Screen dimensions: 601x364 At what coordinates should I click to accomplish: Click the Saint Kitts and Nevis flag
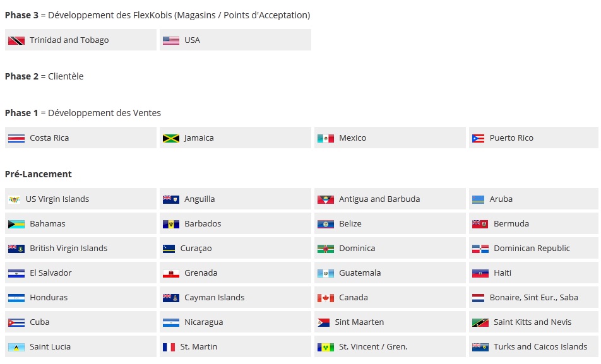coord(480,322)
